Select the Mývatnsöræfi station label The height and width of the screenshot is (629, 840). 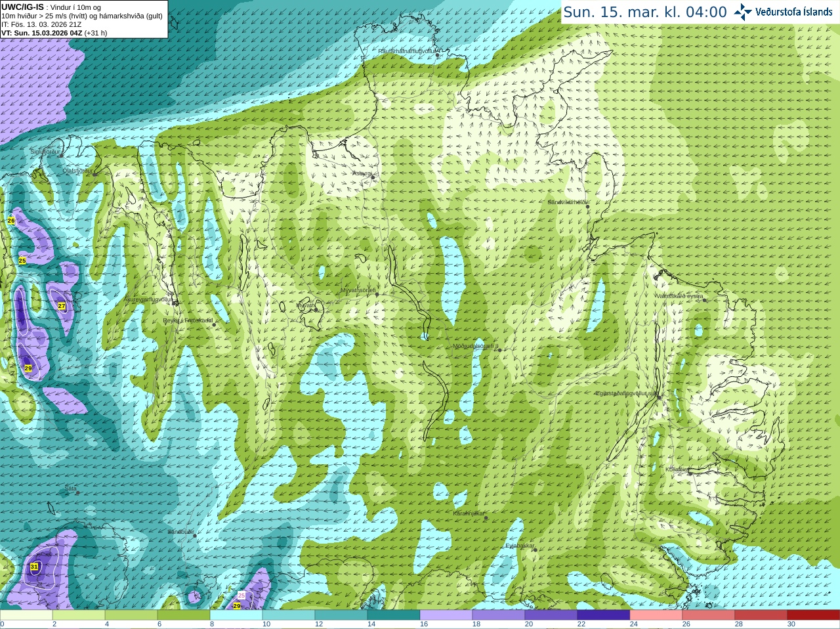point(358,290)
